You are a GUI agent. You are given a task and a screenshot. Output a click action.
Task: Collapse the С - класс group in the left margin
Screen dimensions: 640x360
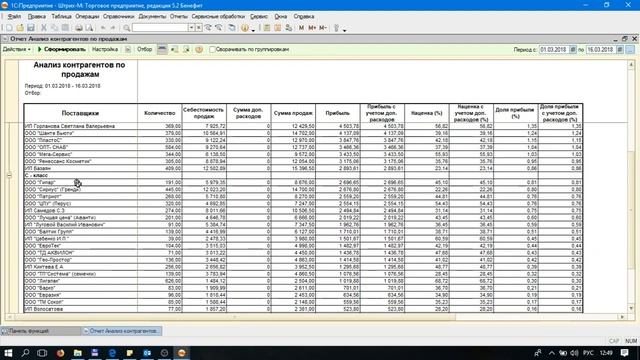tap(9, 176)
